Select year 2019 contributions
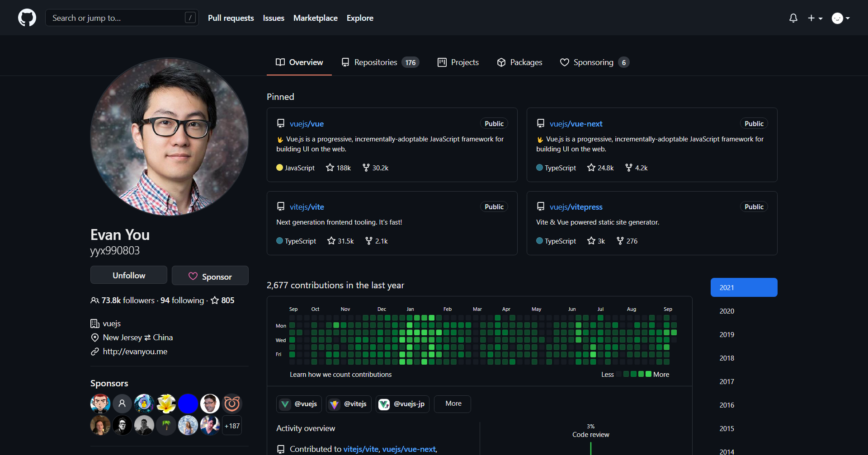The image size is (868, 455). coord(744,334)
